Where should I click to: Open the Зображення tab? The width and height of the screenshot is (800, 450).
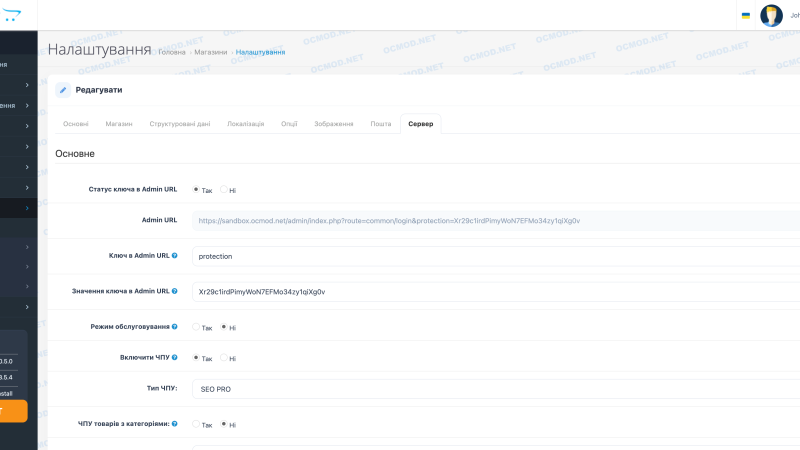coord(334,124)
